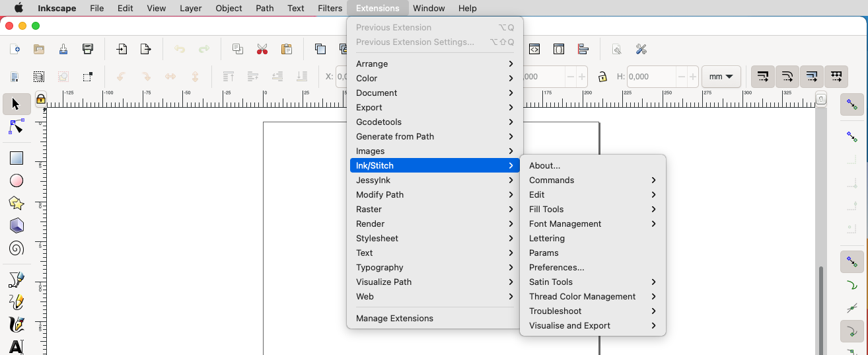Choose the Spiral tool
This screenshot has height=355, width=868.
tap(17, 248)
